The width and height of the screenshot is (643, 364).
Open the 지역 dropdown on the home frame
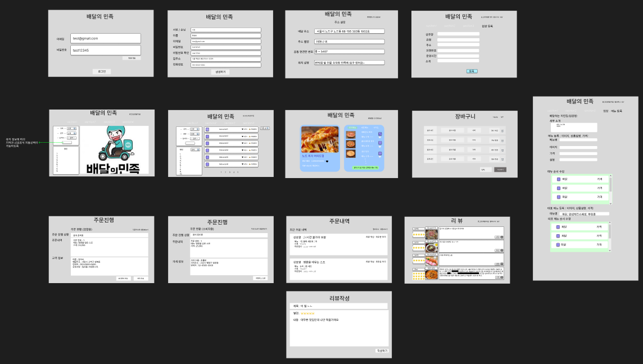pyautogui.click(x=72, y=129)
